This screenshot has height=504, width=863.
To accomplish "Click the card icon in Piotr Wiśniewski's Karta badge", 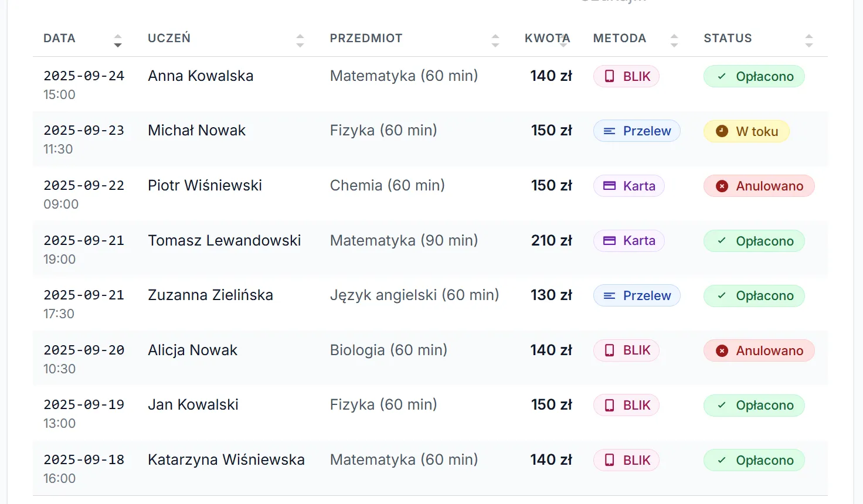I will click(x=611, y=186).
